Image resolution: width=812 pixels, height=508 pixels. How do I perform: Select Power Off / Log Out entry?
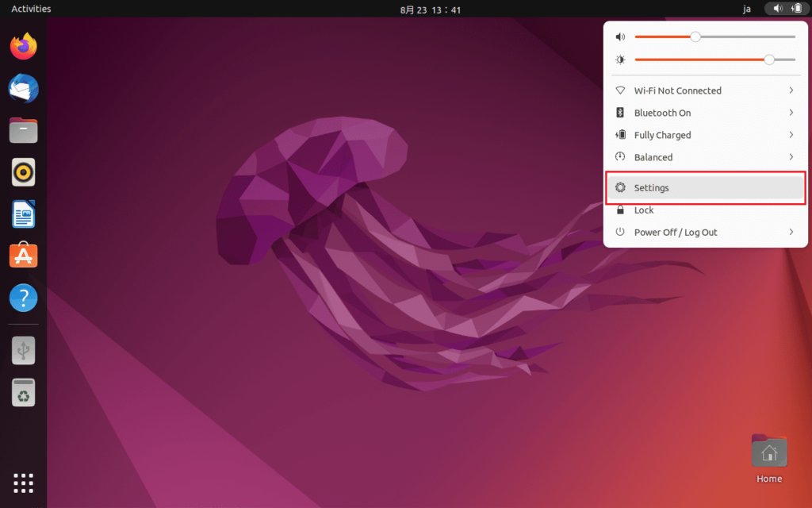(x=705, y=233)
